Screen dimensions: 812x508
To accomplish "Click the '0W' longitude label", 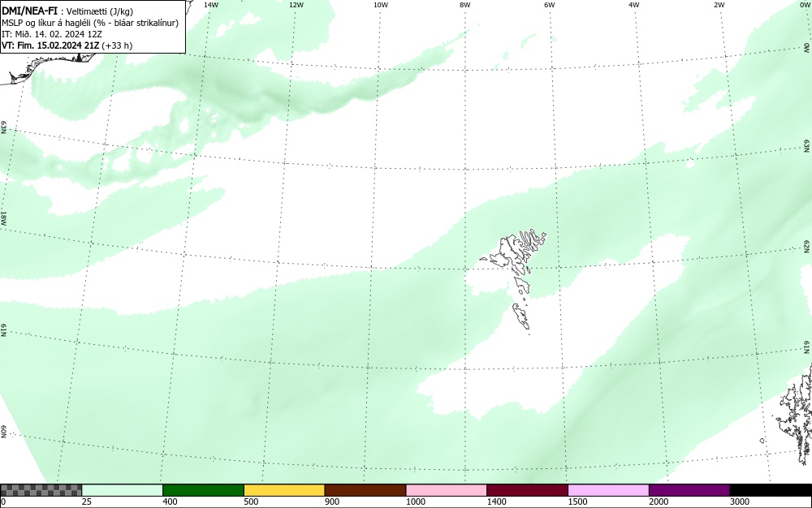I will click(804, 5).
